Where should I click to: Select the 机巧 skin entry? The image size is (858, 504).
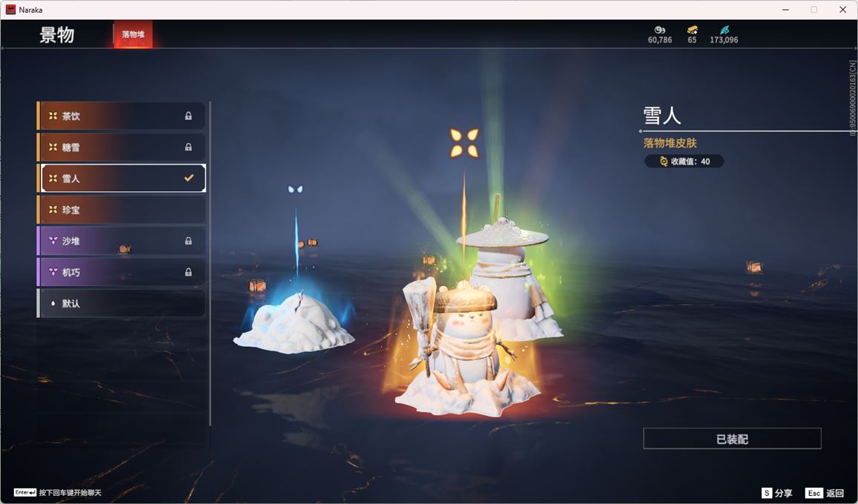pyautogui.click(x=121, y=272)
